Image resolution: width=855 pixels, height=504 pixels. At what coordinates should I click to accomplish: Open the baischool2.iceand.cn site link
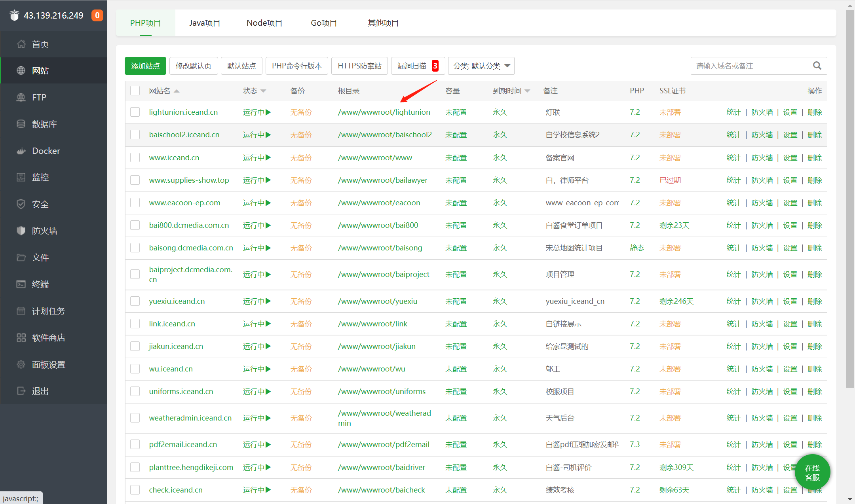[x=184, y=135]
